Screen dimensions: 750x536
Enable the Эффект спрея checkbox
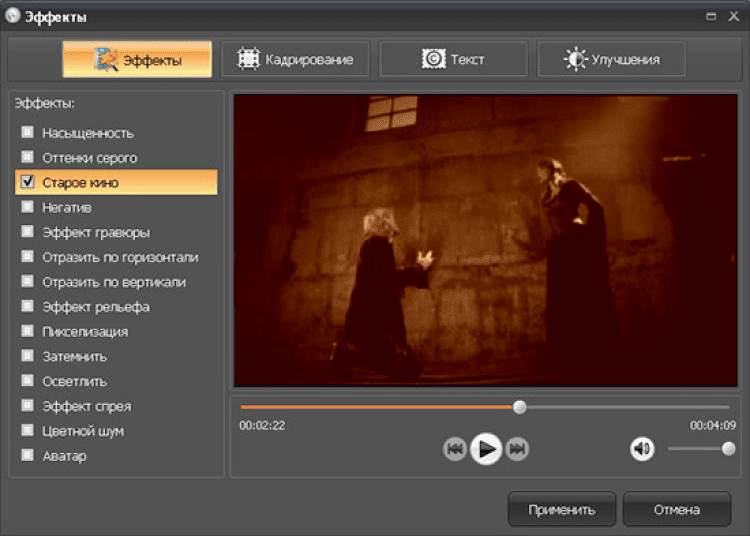click(28, 405)
